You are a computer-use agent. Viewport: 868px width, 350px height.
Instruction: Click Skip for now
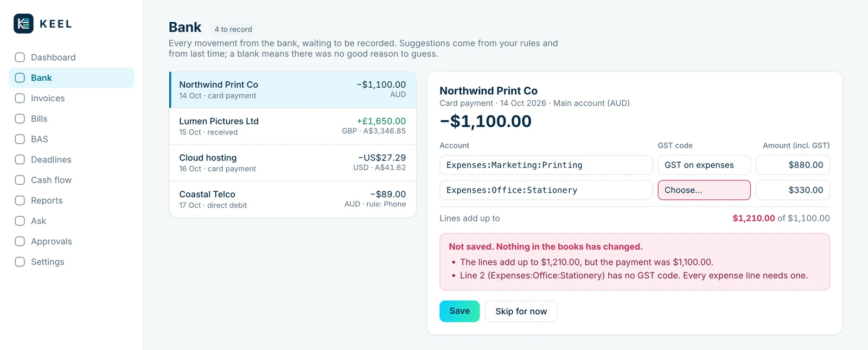tap(521, 312)
